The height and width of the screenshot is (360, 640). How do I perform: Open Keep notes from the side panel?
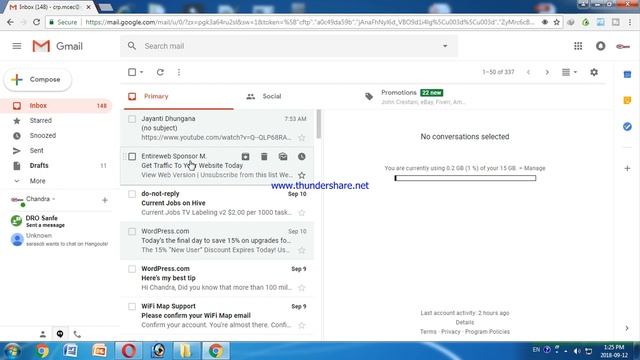coord(627,100)
